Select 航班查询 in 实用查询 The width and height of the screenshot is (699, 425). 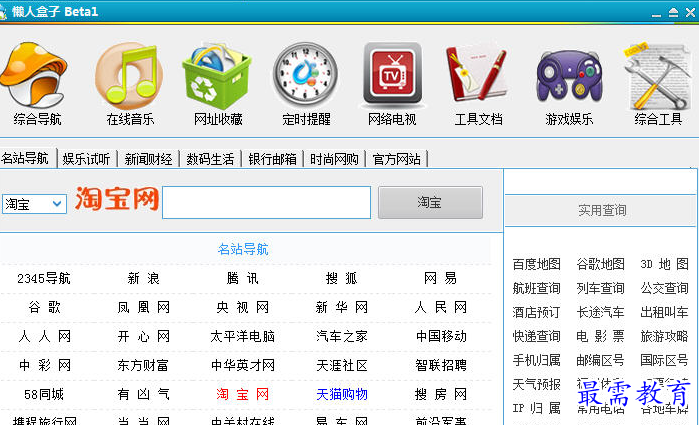coord(536,288)
